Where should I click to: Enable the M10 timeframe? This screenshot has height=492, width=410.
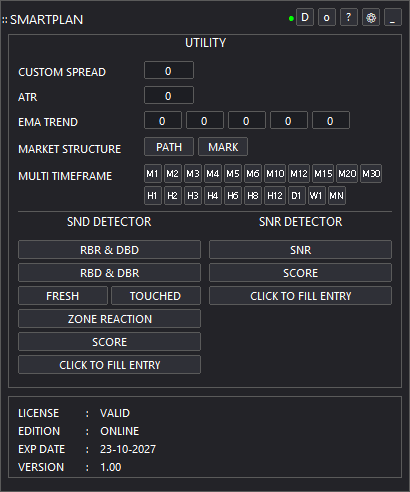pyautogui.click(x=275, y=174)
